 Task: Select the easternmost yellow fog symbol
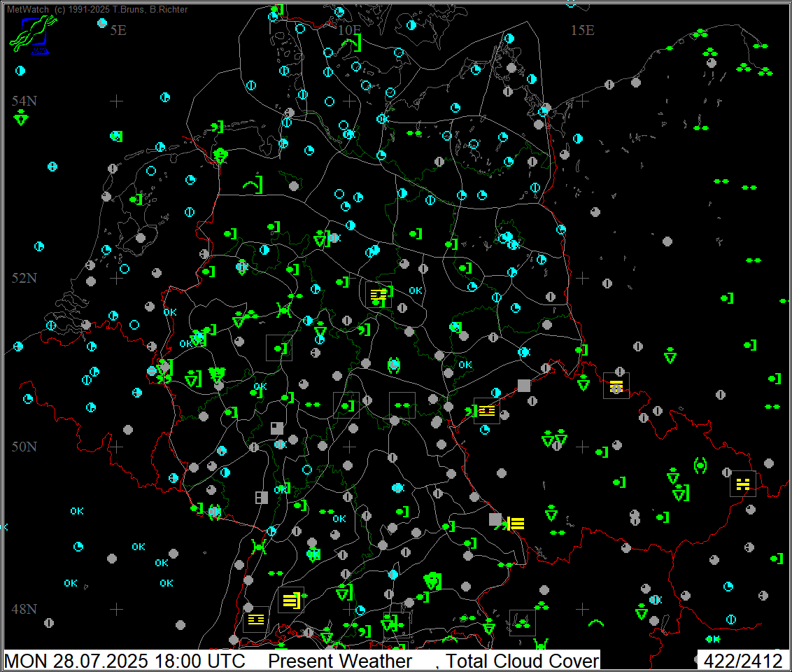(x=742, y=484)
